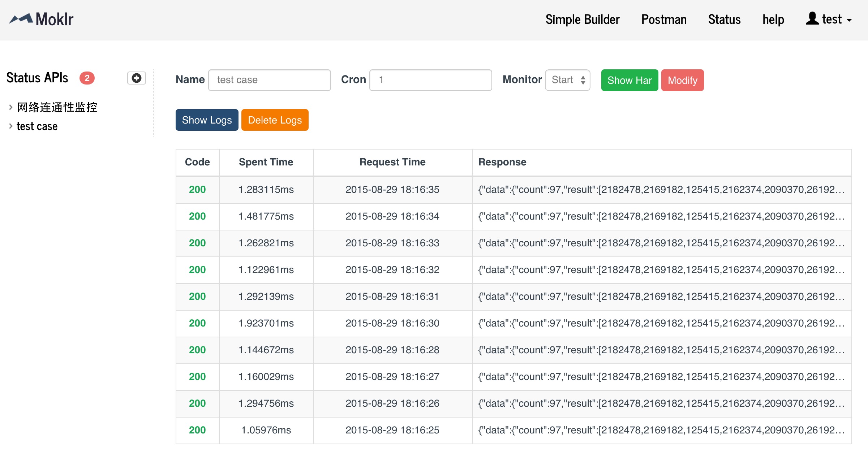Open the Monitor Start dropdown

tap(567, 80)
